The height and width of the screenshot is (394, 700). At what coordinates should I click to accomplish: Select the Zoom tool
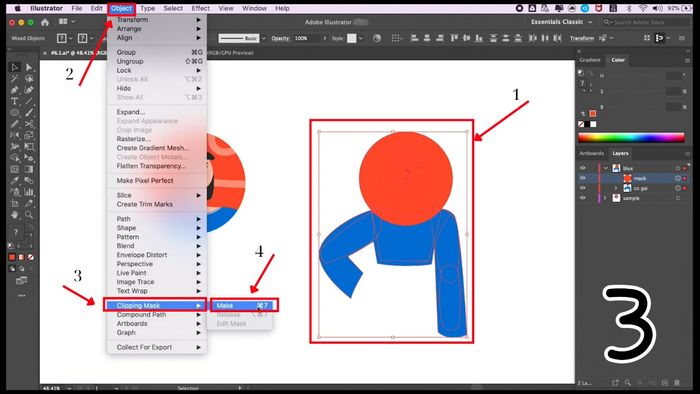pos(29,215)
